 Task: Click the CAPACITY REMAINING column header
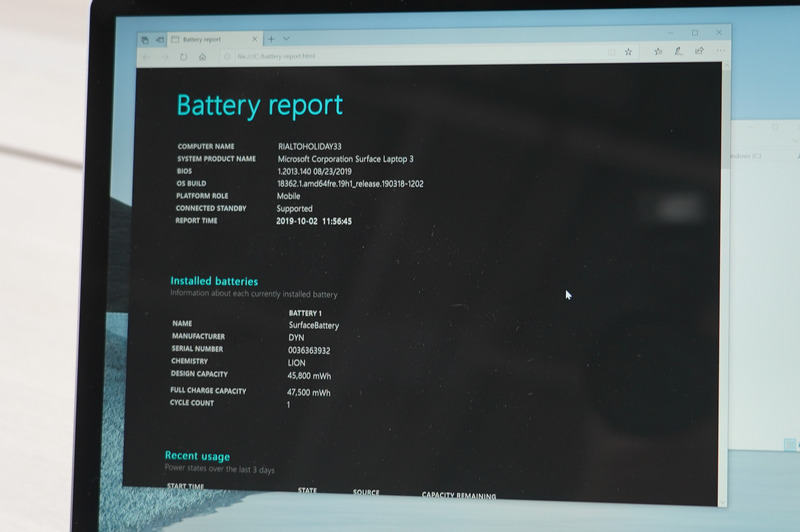[x=459, y=495]
